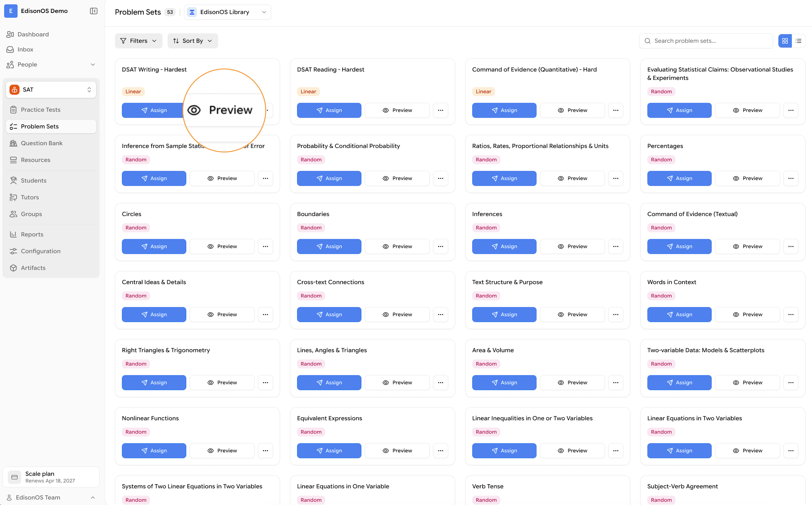Open more options for Text Structure & Purpose
The height and width of the screenshot is (505, 812).
(616, 314)
